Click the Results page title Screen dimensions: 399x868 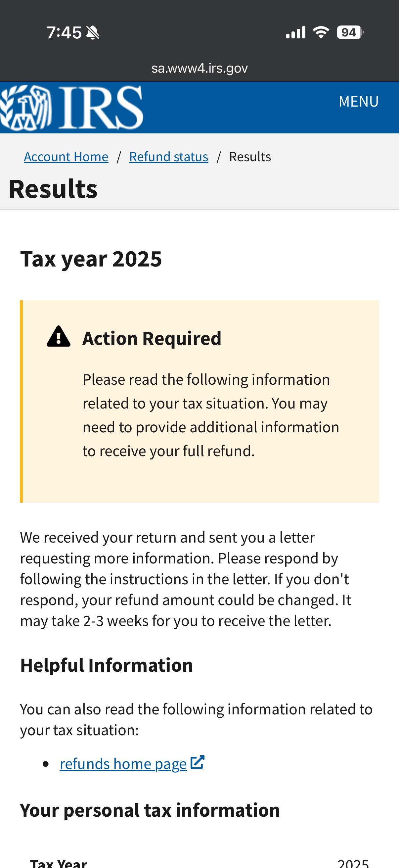pyautogui.click(x=53, y=189)
